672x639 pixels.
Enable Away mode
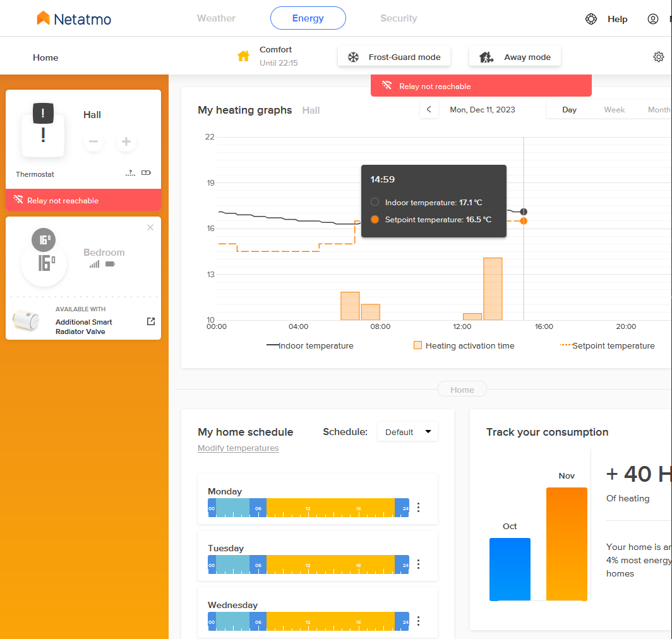tap(515, 57)
